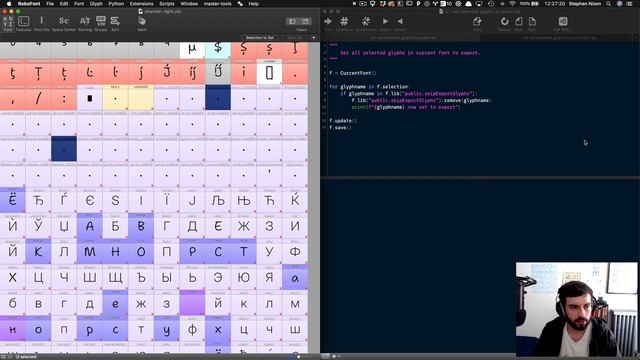The image size is (640, 360).
Task: Select the colon glyph cell
Action: click(64, 98)
